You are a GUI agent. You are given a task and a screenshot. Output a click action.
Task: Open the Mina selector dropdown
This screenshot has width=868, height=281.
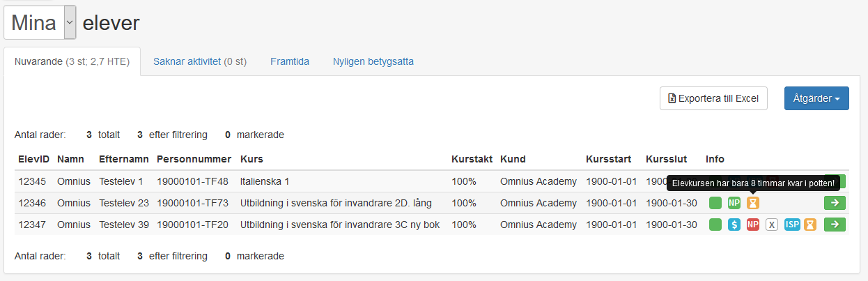(x=40, y=23)
